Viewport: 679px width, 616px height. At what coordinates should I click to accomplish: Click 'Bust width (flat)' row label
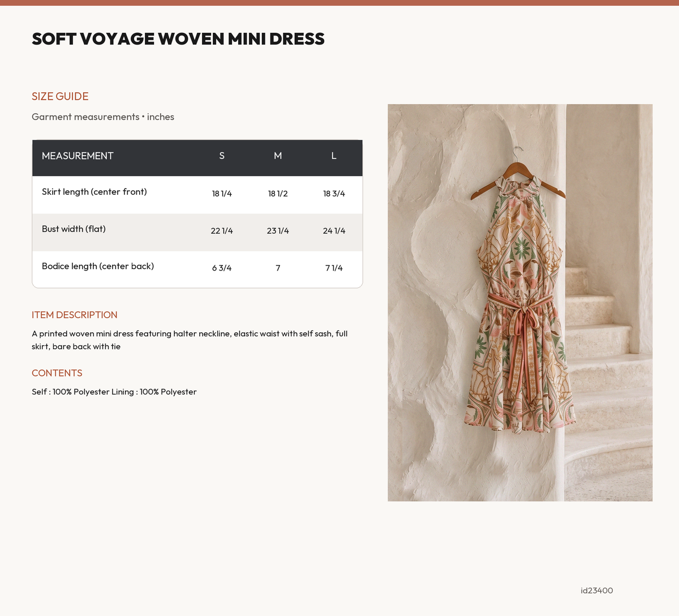tap(74, 229)
